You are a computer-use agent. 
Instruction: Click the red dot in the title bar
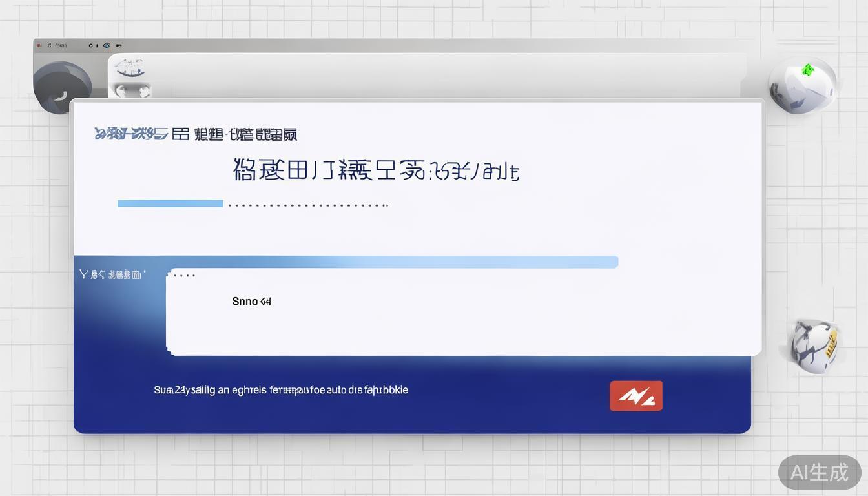[39, 45]
